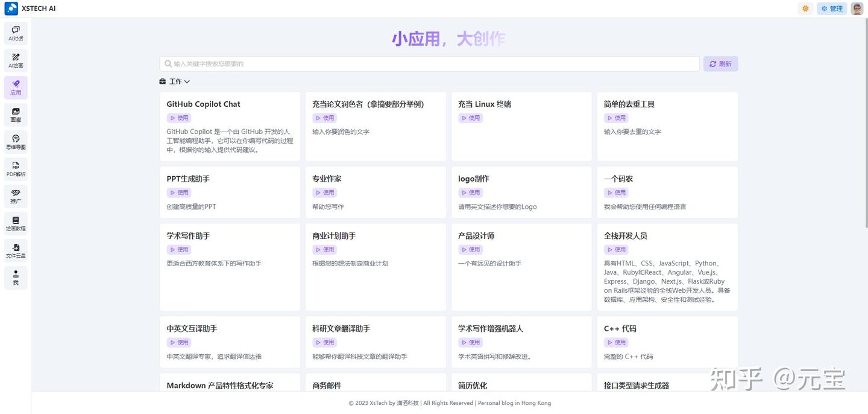Click 使用 on 学术写作增强机器人 card
Viewport: 868px width, 414px height.
(470, 343)
